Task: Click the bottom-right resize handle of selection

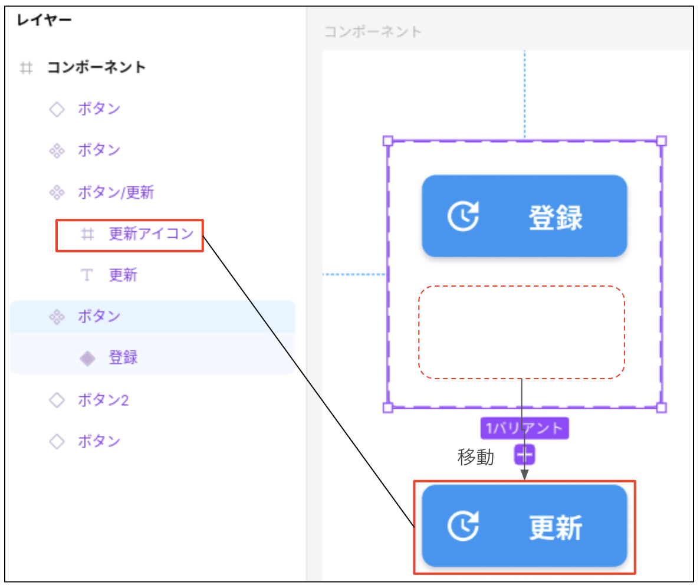Action: [662, 407]
